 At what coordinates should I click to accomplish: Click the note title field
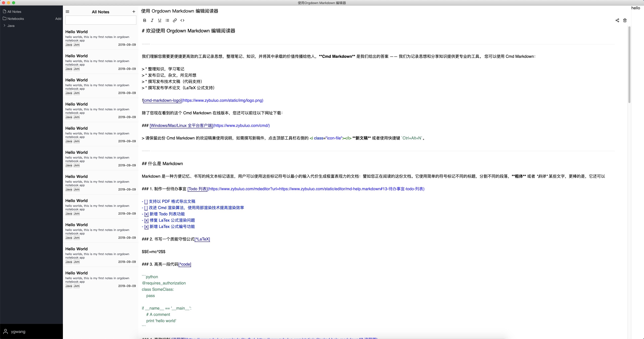pos(180,11)
